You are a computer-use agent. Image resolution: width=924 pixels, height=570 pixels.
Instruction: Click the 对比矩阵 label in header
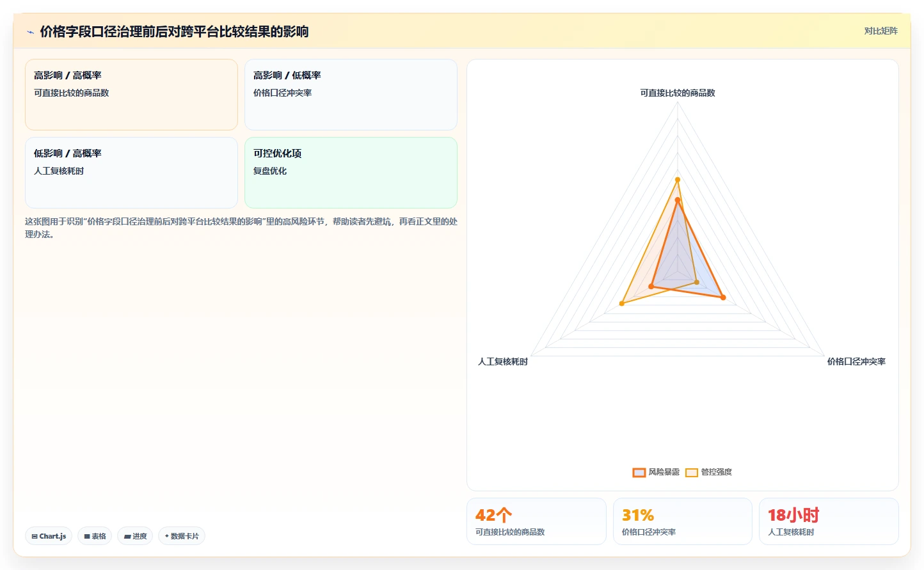coord(880,31)
